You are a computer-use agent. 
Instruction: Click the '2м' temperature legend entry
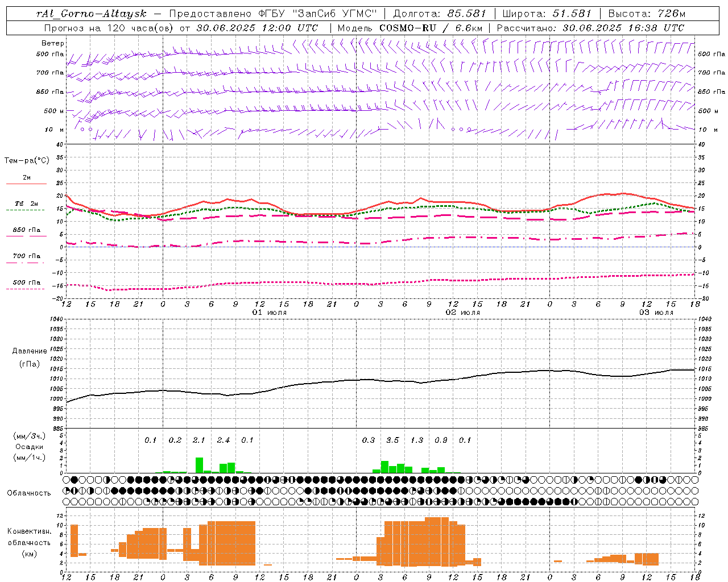pos(27,178)
